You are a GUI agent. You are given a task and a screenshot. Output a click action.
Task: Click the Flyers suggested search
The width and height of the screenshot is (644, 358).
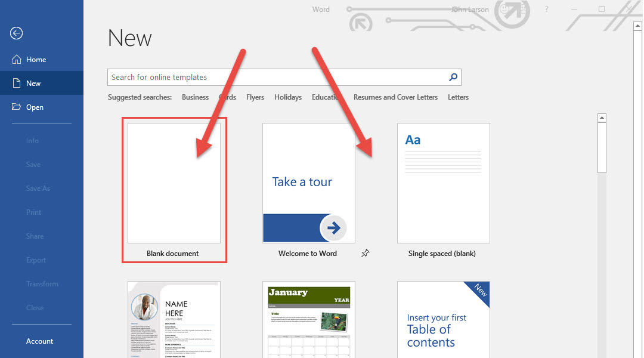point(255,97)
